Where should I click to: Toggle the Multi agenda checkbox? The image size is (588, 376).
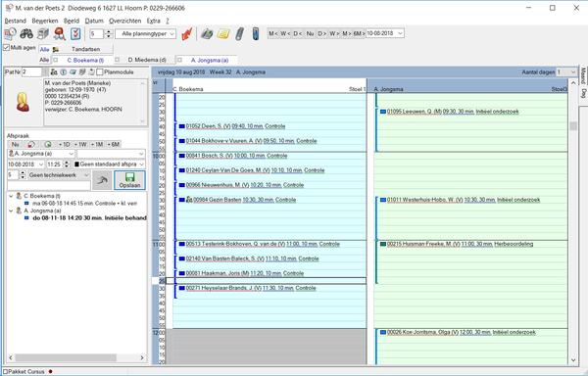click(7, 48)
